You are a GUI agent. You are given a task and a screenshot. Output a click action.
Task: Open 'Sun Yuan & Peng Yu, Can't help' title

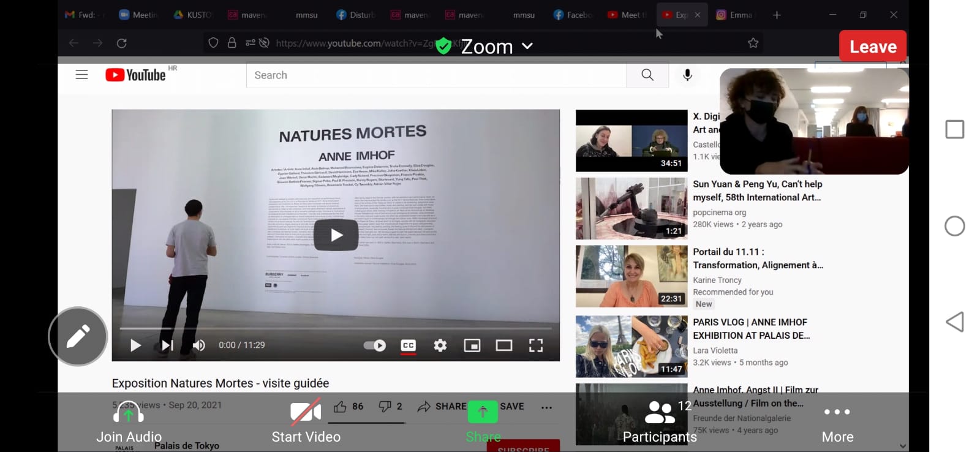pyautogui.click(x=758, y=190)
